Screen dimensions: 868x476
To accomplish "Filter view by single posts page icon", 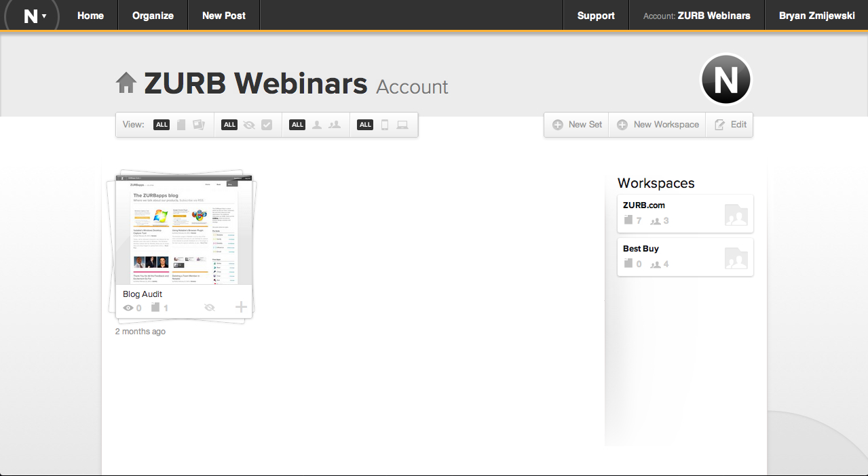I will [181, 125].
